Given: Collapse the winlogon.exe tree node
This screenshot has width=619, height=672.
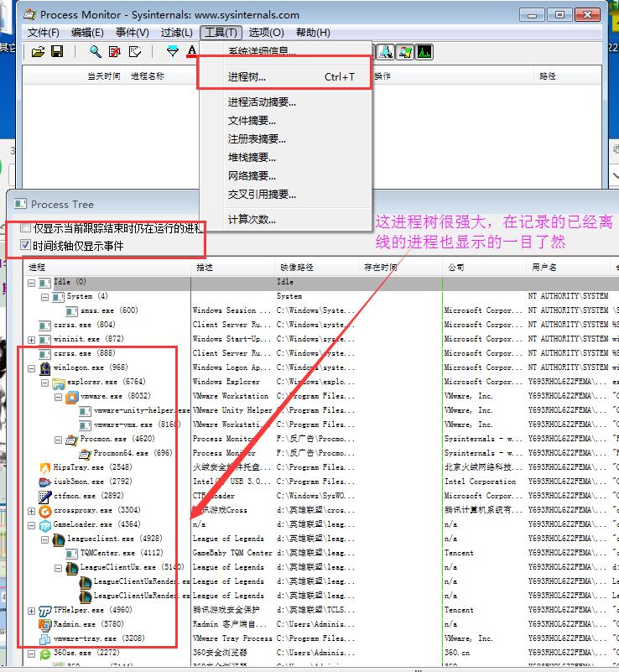Looking at the screenshot, I should click(x=32, y=367).
